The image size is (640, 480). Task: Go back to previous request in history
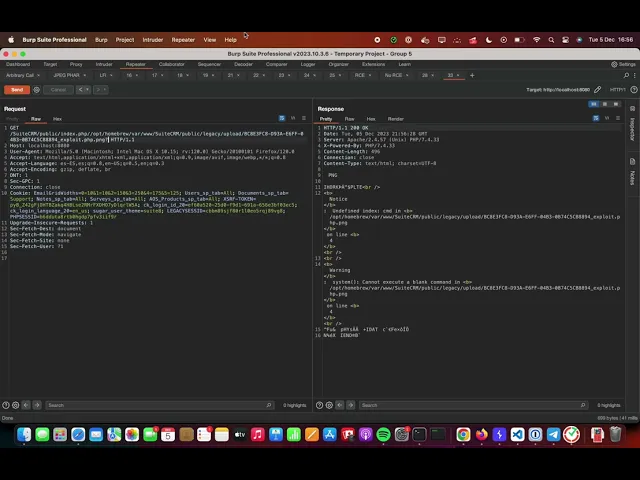[x=80, y=90]
